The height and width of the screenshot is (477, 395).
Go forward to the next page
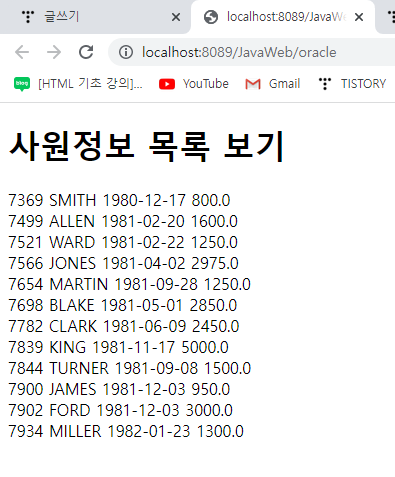[x=54, y=52]
